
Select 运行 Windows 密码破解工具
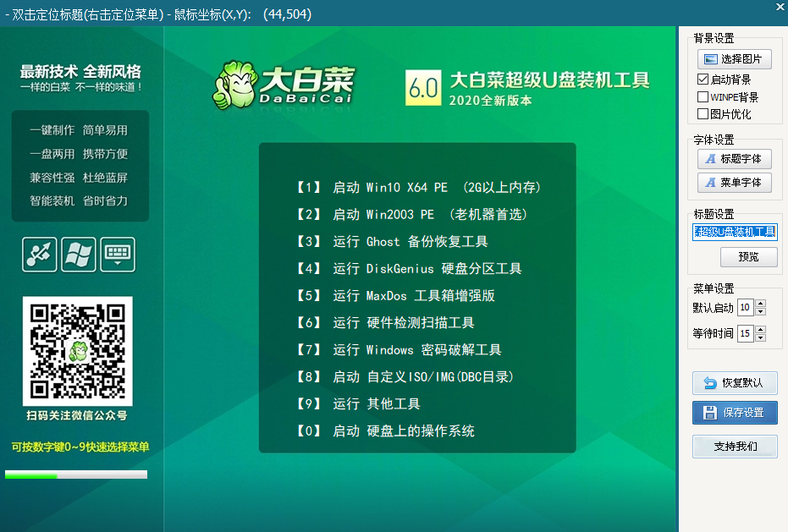coord(398,350)
